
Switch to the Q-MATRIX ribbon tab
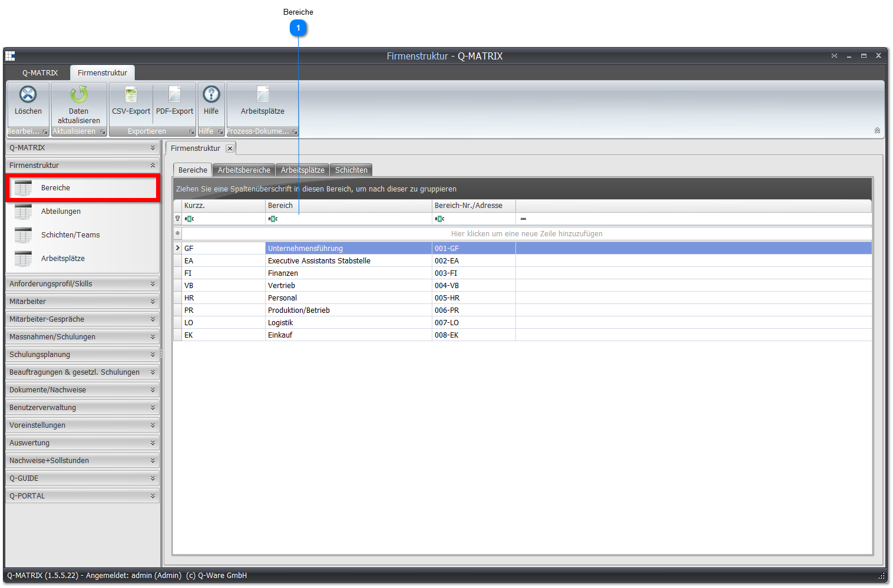[x=40, y=73]
